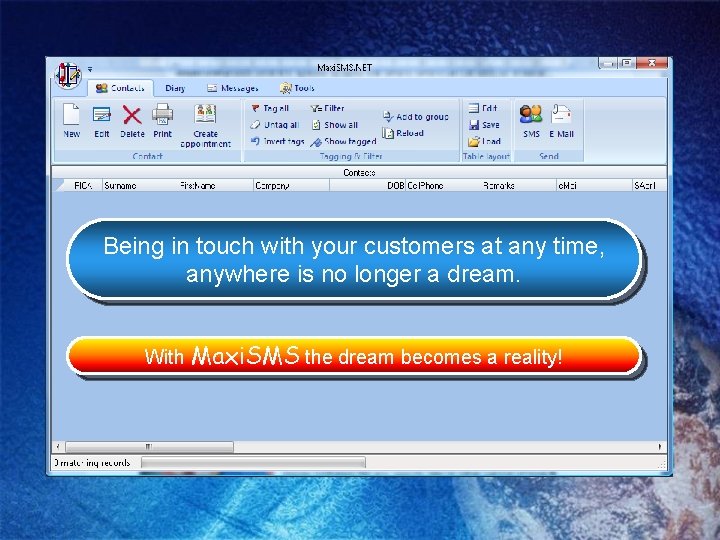The width and height of the screenshot is (720, 540).
Task: Open the Tools ribbon tab
Action: [x=298, y=88]
